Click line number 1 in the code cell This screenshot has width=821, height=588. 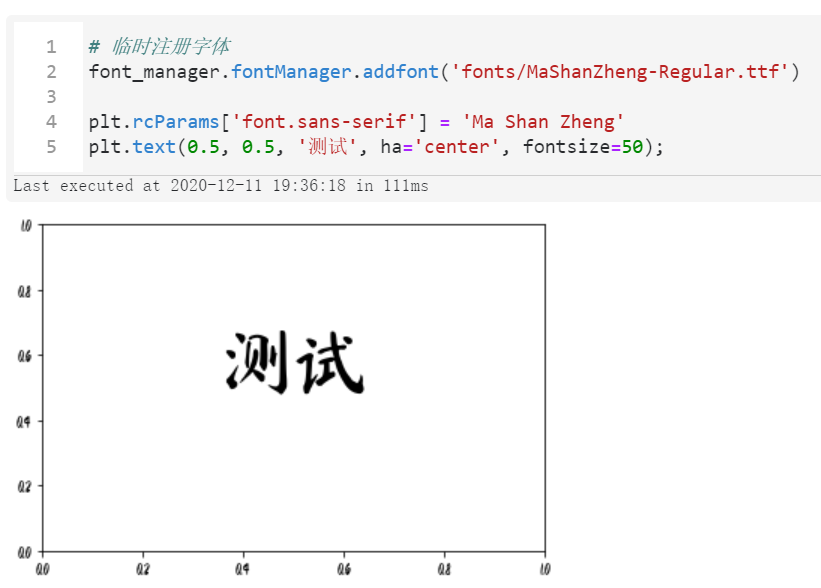pos(50,46)
